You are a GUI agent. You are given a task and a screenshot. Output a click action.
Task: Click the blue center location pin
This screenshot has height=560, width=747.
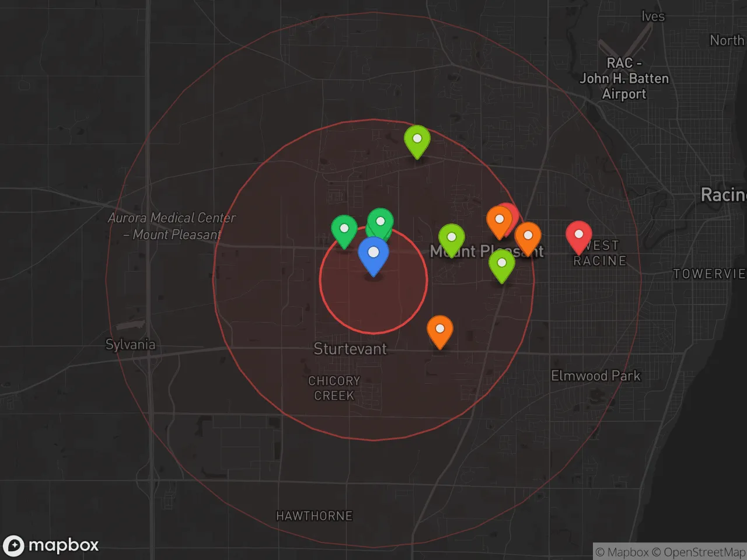click(373, 254)
